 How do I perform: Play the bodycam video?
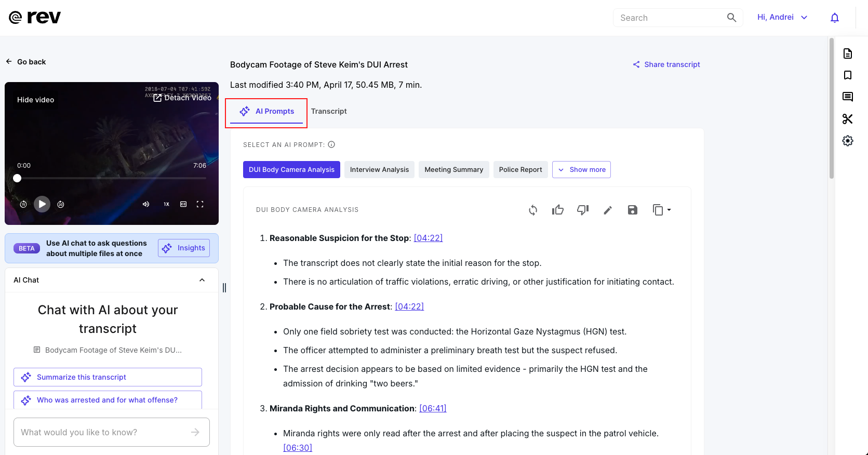42,204
